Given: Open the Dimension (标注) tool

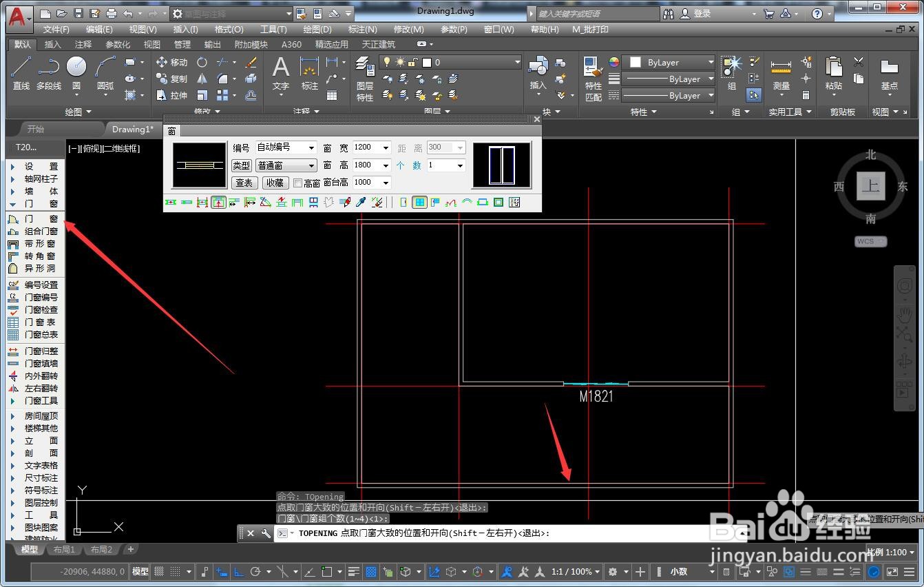Looking at the screenshot, I should (310, 74).
